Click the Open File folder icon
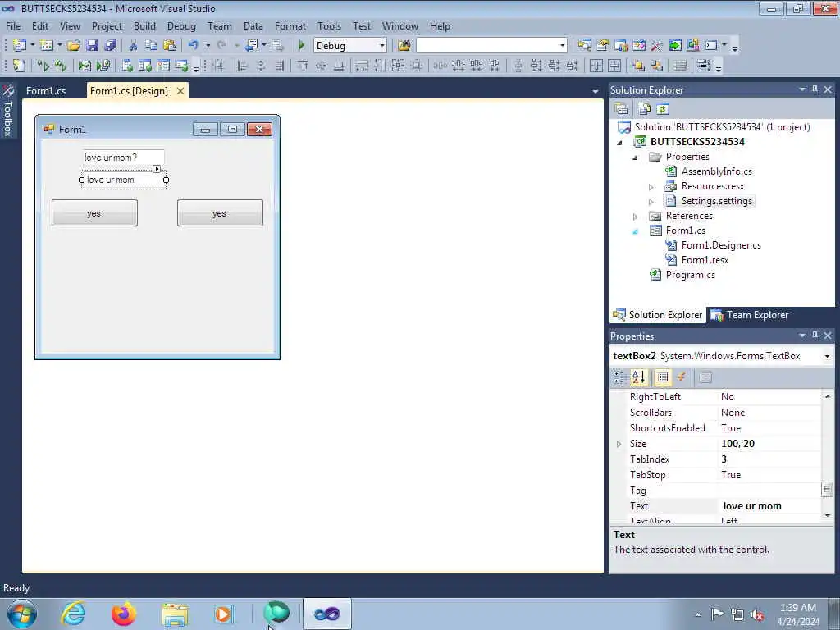The height and width of the screenshot is (630, 840). (x=73, y=46)
